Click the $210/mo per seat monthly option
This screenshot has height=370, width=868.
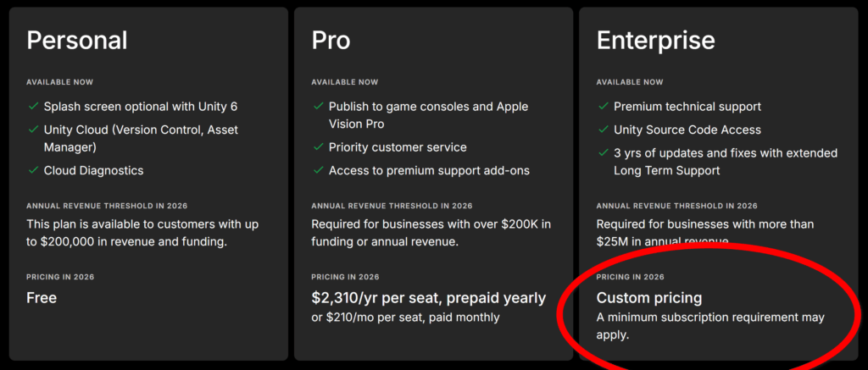coord(405,318)
